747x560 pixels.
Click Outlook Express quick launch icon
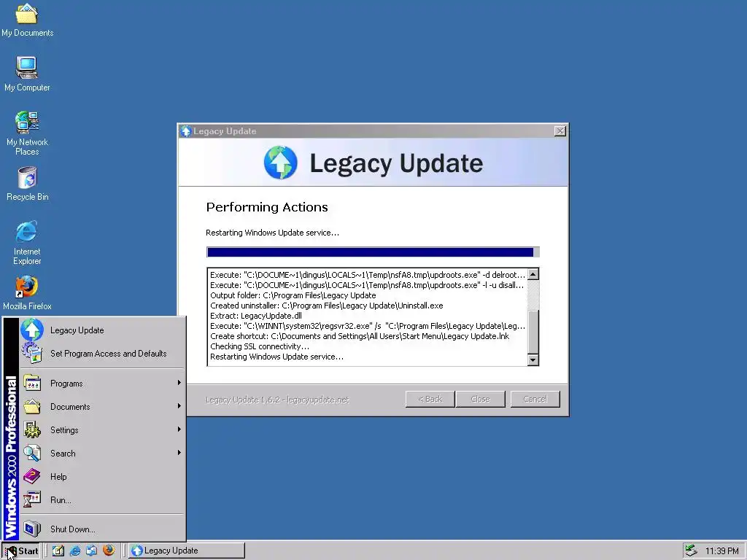(x=91, y=551)
